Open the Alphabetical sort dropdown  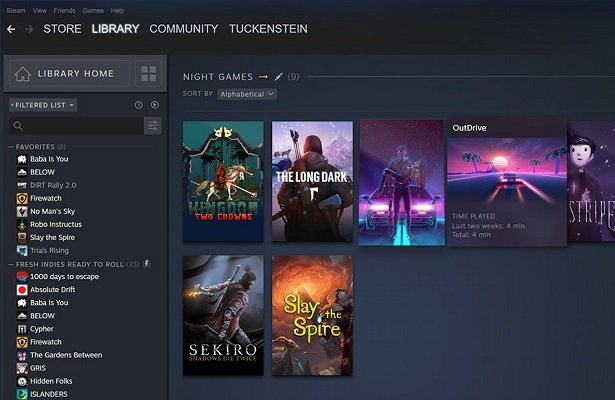click(247, 94)
